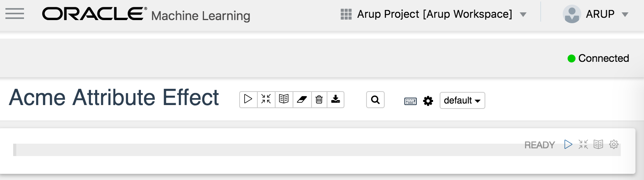Expand Arup Project workspace dropdown
The width and height of the screenshot is (644, 180).
pos(434,14)
